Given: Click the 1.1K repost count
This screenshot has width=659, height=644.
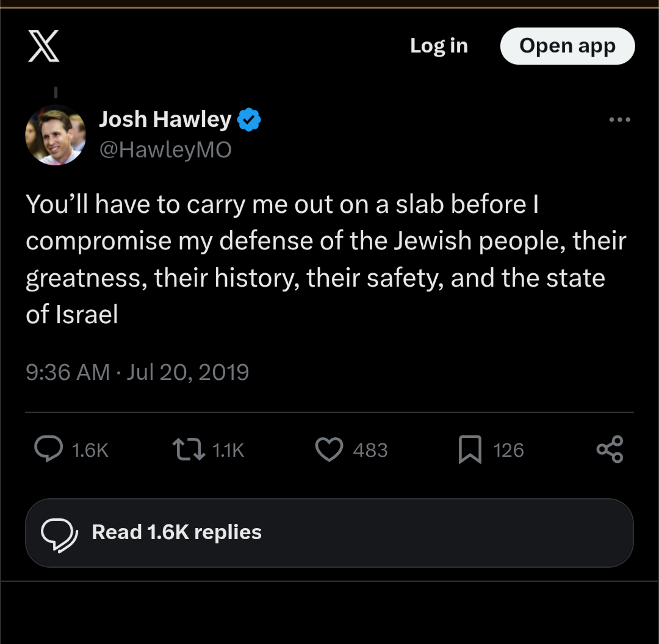Looking at the screenshot, I should [228, 450].
